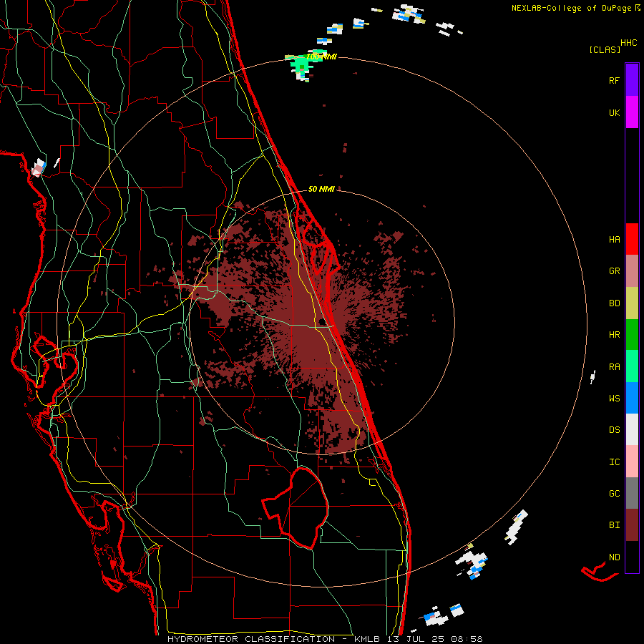Click the DS white legend swatch
This screenshot has height=644, width=644.
pos(632,429)
